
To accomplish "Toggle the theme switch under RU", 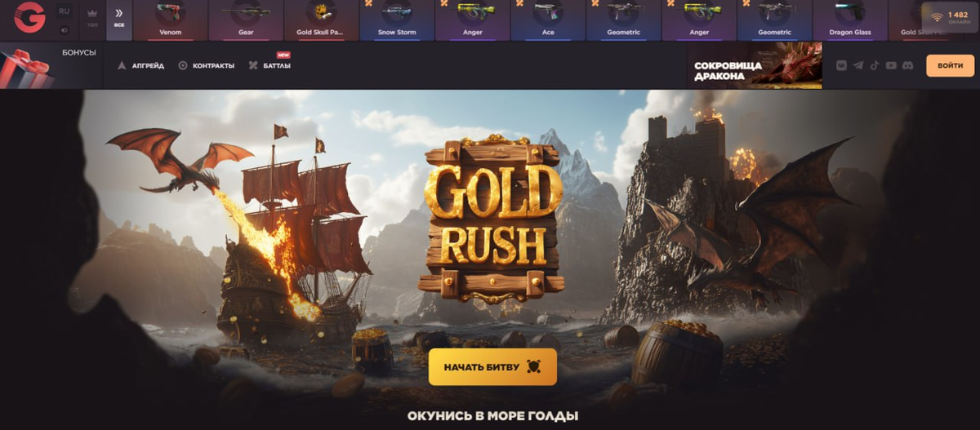I will pos(65,30).
